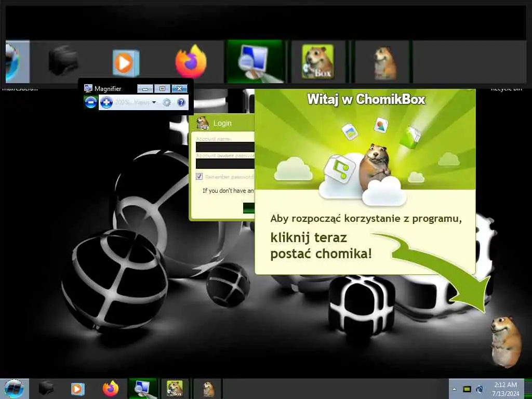The height and width of the screenshot is (399, 532).
Task: Open the Magnifier Views dropdown
Action: [145, 102]
